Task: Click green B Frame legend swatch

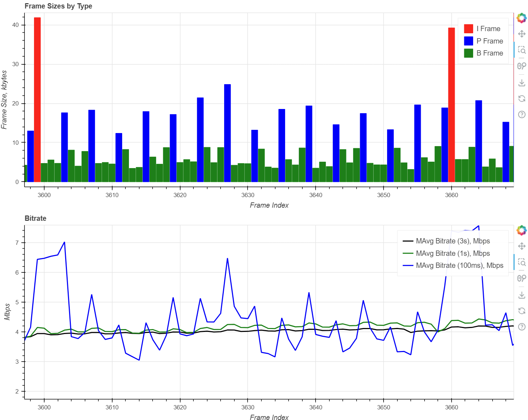Action: [469, 53]
